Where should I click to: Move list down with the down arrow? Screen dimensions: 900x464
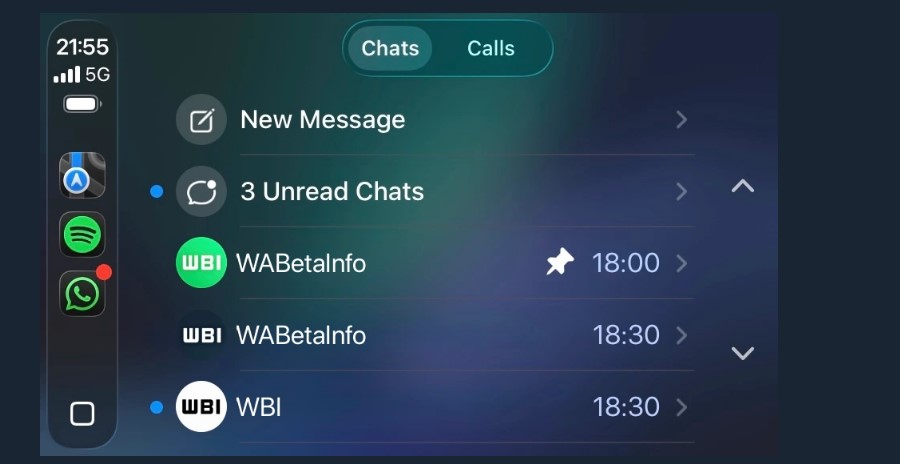(743, 353)
